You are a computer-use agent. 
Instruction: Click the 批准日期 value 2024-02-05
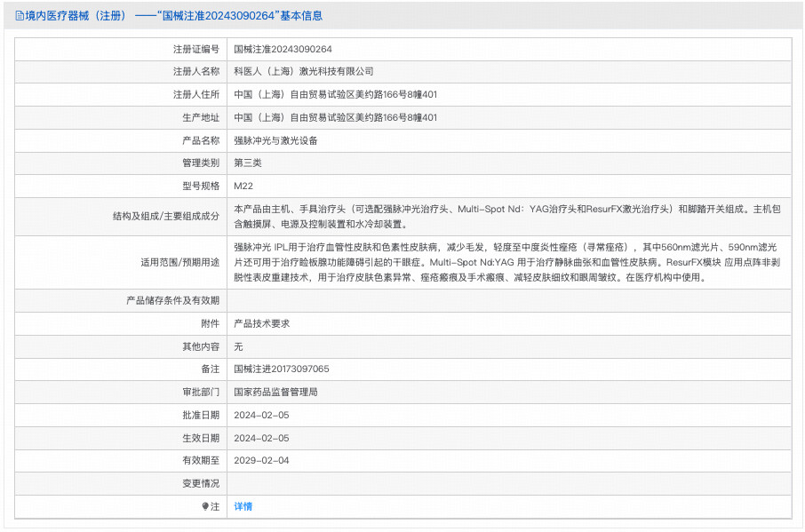pos(261,416)
